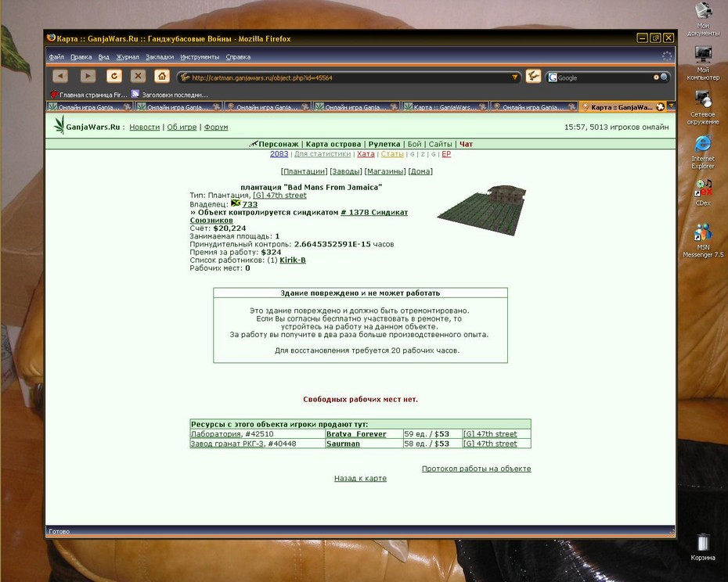
Task: Close the active 'Карта :: GanjaWa…' tab via its close icon
Action: click(x=660, y=107)
